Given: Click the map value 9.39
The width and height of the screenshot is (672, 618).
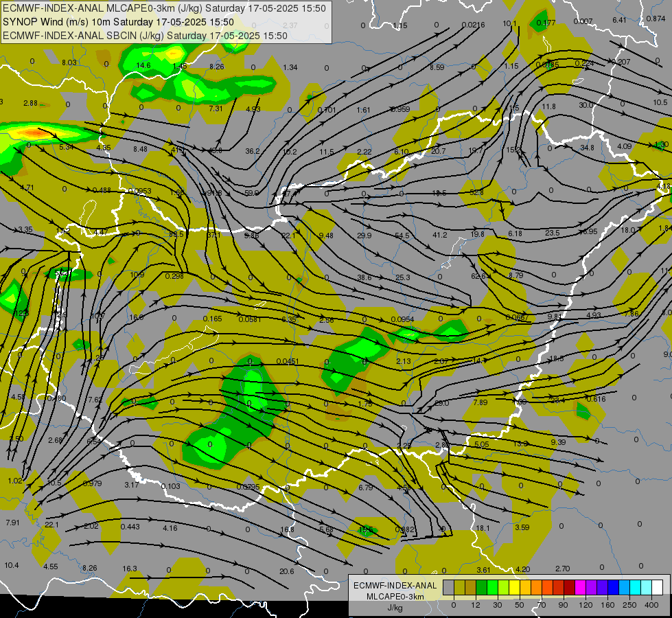Looking at the screenshot, I should 558,442.
